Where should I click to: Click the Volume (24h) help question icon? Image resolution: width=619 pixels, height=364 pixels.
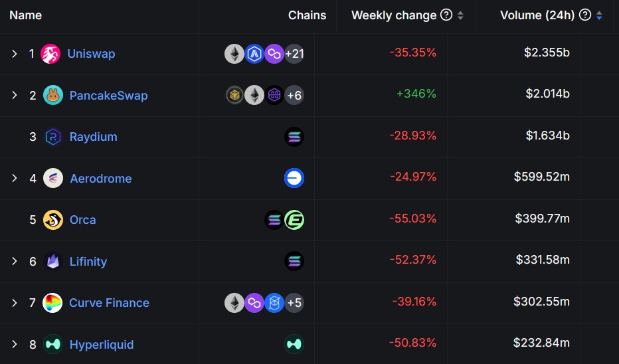(x=585, y=15)
